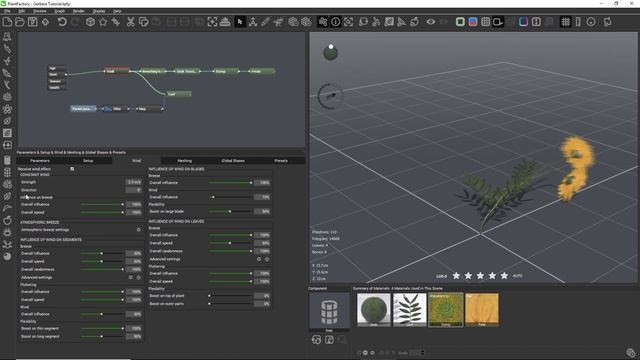Adjust Boost on large blade slider
640x360 pixels.
(230, 211)
